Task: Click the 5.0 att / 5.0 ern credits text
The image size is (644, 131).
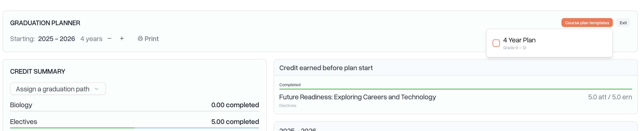Action: pos(610,97)
